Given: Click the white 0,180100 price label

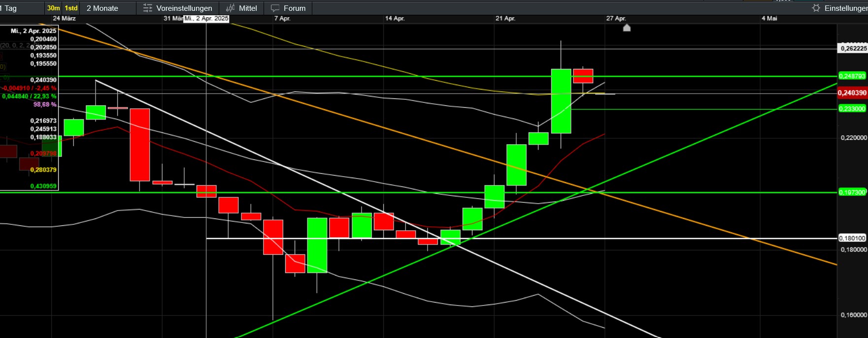Looking at the screenshot, I should (852, 238).
